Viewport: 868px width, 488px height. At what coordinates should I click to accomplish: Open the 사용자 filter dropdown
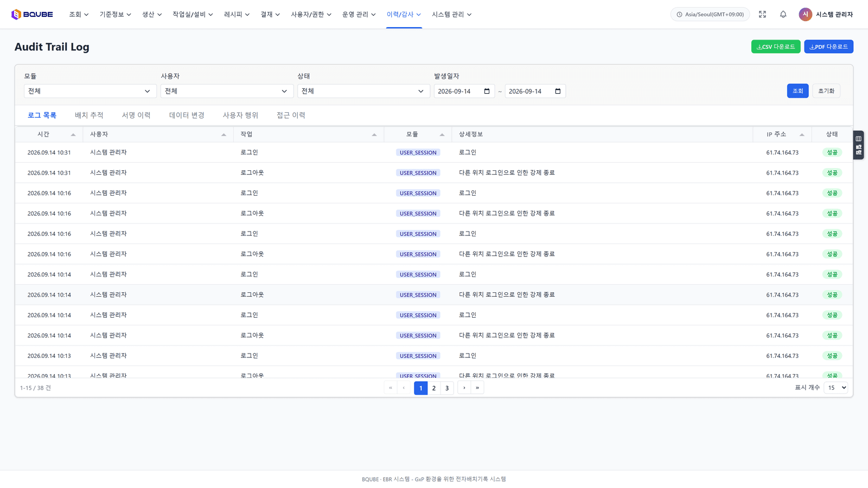(x=227, y=91)
